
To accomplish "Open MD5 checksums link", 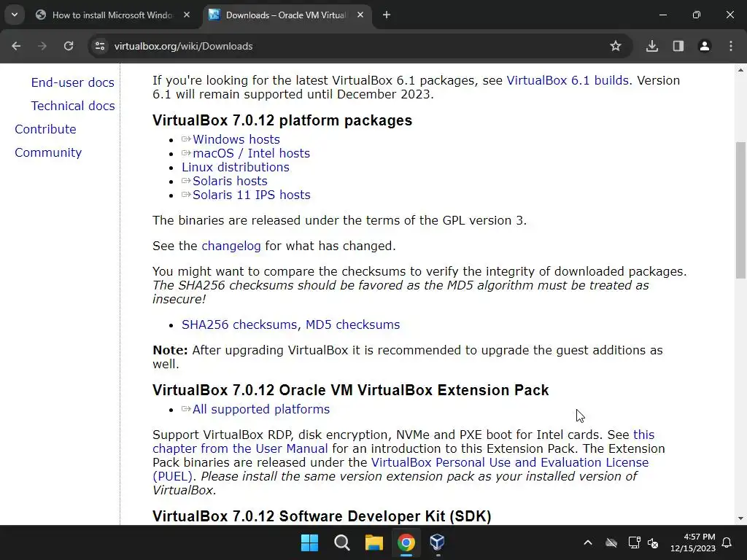I will pyautogui.click(x=352, y=324).
